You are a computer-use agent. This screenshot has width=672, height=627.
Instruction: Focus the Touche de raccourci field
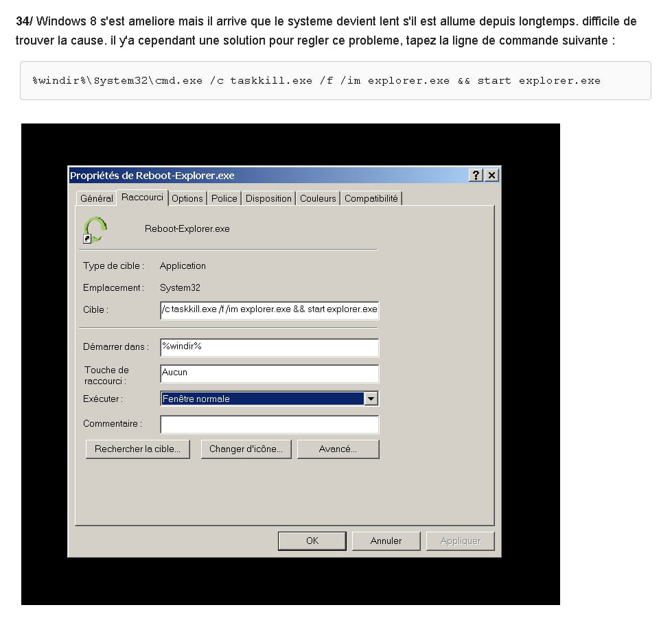tap(270, 373)
